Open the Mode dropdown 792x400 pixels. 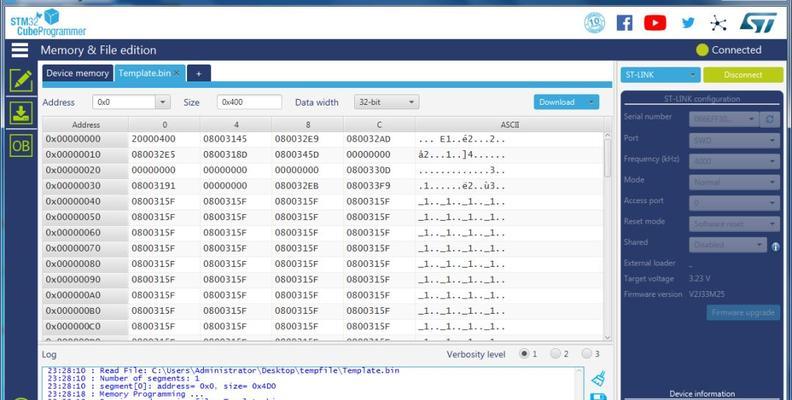[x=734, y=182]
